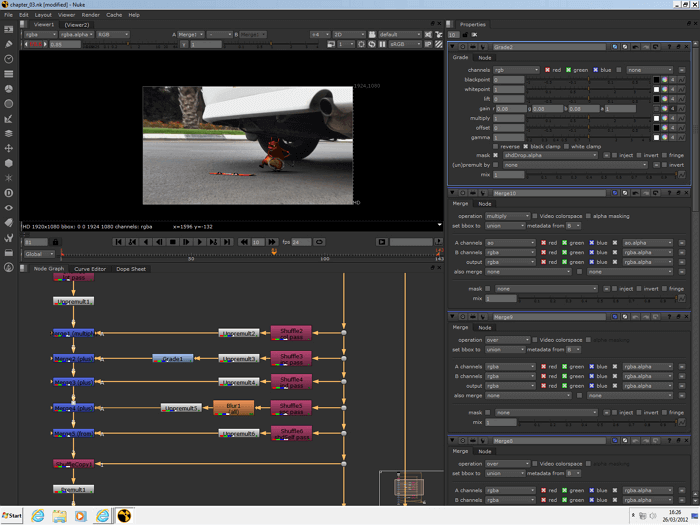
Task: Click the Windows Start button
Action: 12,516
